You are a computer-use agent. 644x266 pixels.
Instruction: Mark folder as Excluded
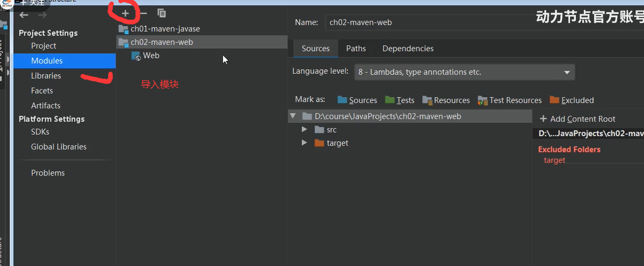(x=572, y=100)
